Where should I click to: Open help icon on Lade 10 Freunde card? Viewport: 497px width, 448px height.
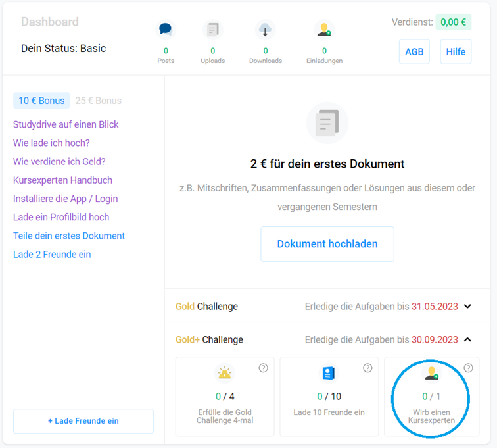coord(367,368)
